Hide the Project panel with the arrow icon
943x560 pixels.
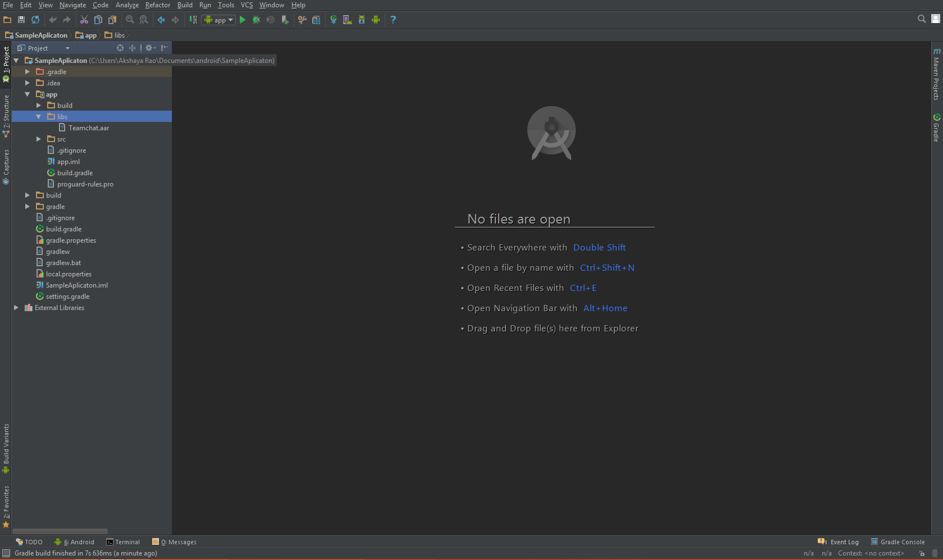coord(165,48)
